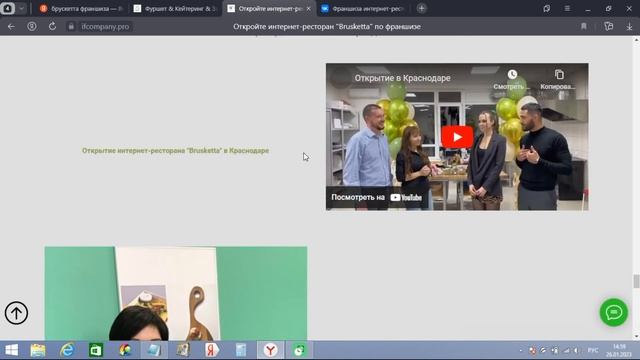Open the network signal tray icon

(x=566, y=351)
